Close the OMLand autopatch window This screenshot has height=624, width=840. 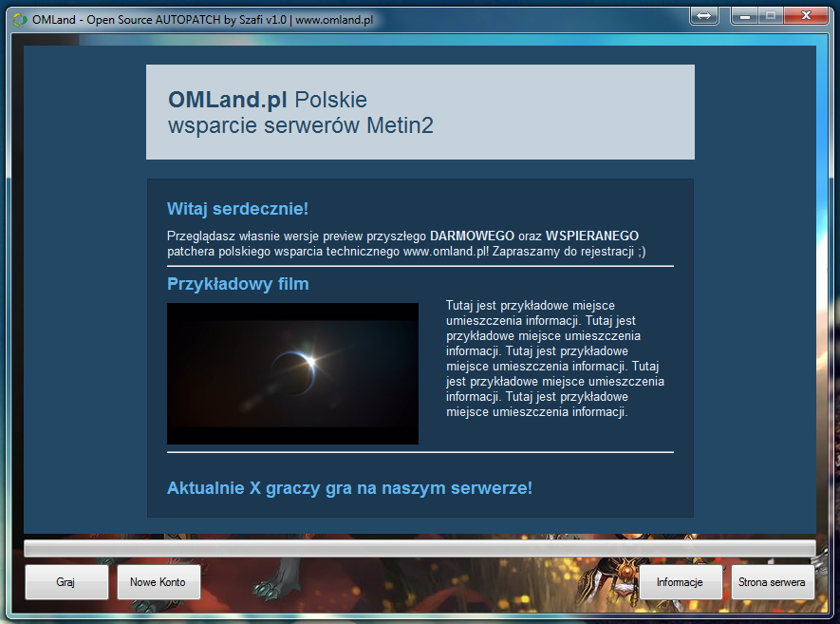806,15
